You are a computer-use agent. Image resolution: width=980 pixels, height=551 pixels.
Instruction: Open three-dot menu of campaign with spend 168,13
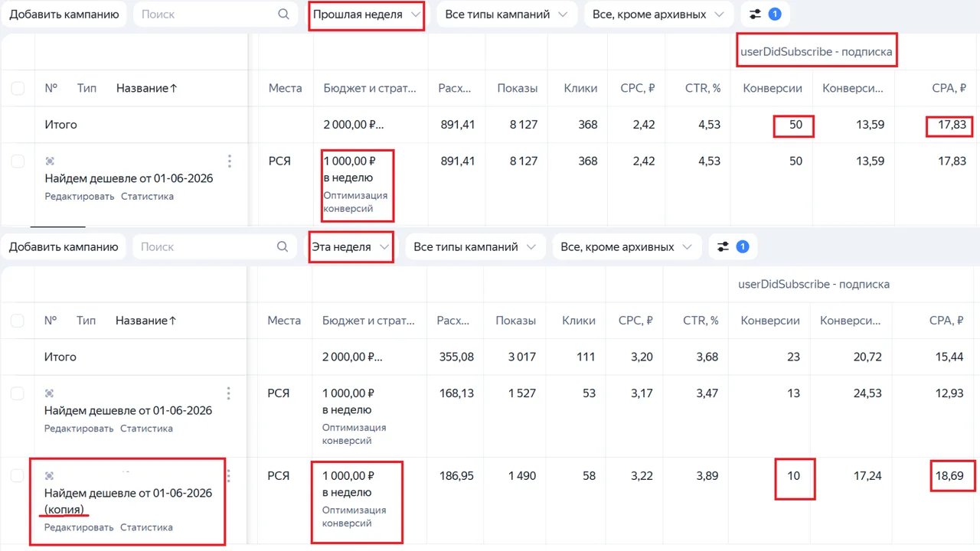point(228,393)
